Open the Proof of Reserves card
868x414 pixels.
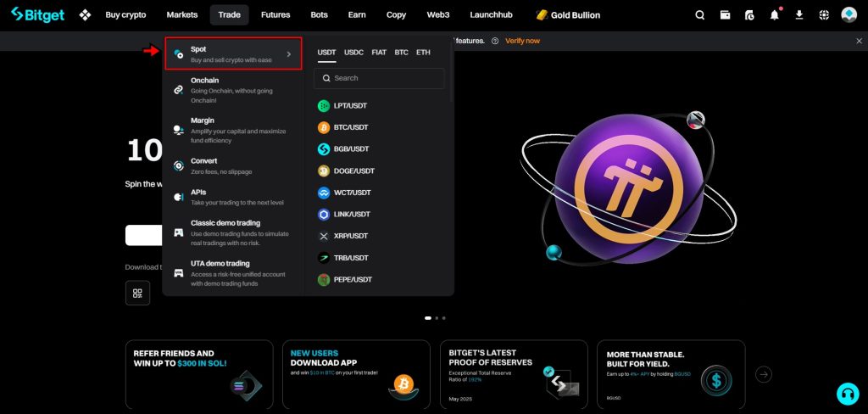coord(514,375)
